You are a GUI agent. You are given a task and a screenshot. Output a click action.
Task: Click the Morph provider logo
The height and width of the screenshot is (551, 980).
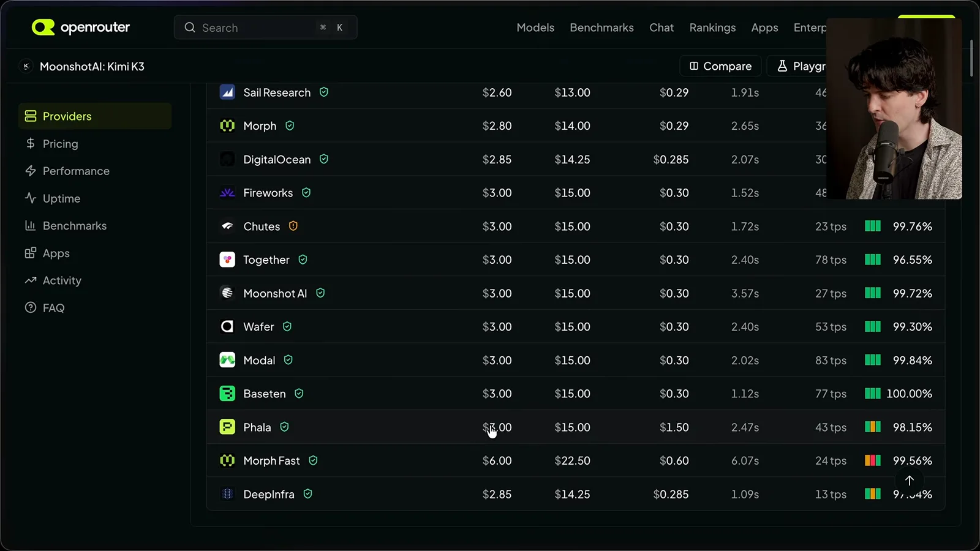pyautogui.click(x=227, y=126)
